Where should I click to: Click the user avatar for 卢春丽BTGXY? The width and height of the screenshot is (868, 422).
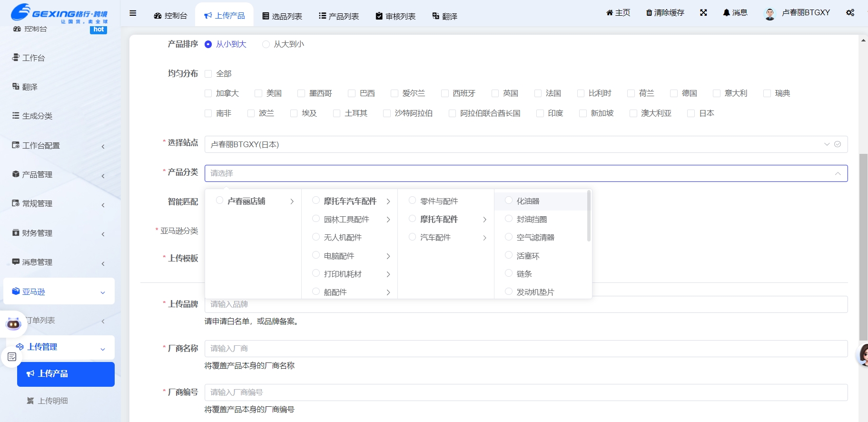[x=769, y=14]
